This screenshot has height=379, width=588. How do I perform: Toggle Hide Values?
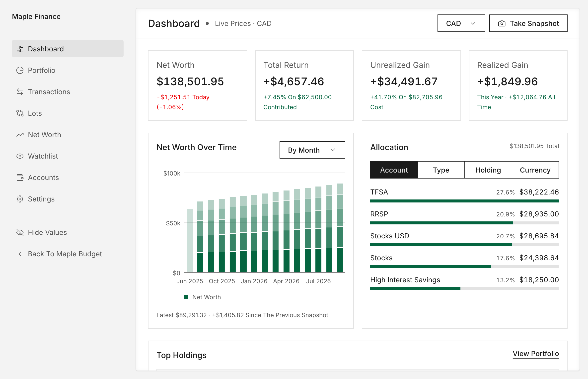(x=68, y=232)
